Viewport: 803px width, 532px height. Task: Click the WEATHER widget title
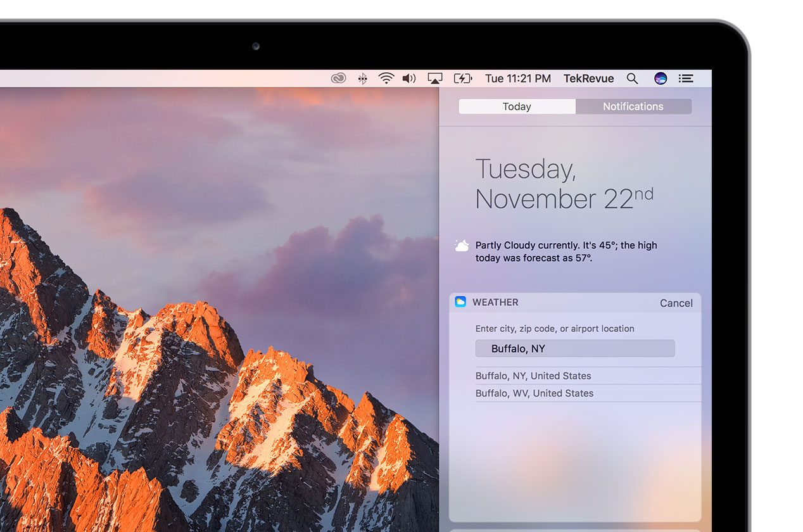point(495,302)
